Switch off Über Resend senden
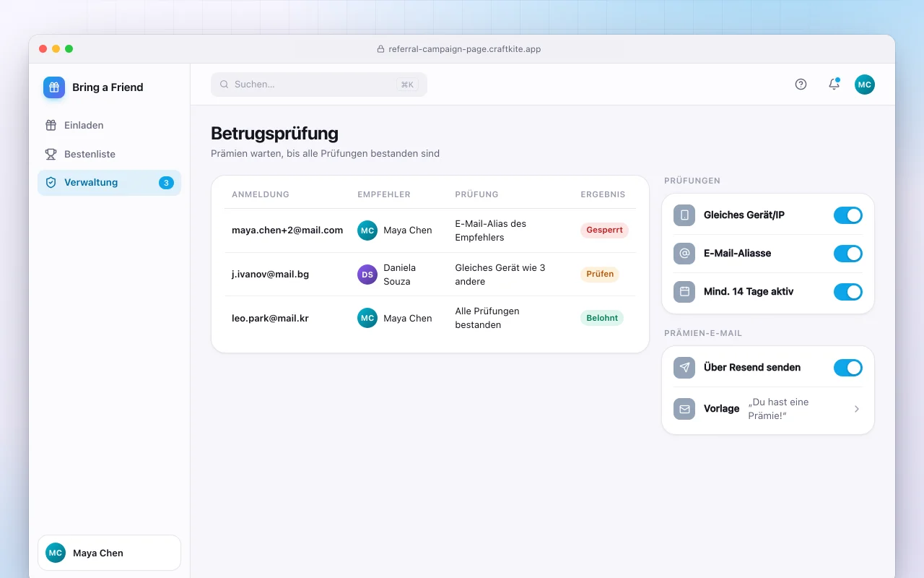Screen dimensions: 924x578 848,368
